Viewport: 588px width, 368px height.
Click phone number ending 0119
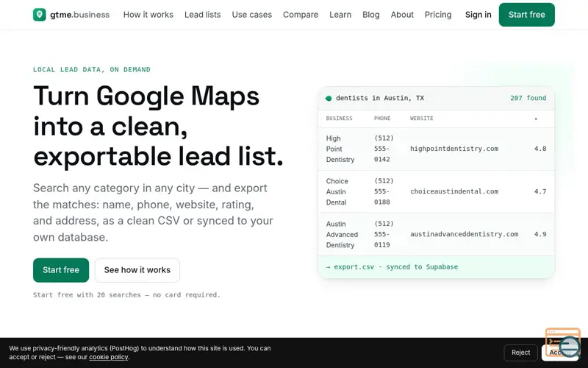(384, 234)
